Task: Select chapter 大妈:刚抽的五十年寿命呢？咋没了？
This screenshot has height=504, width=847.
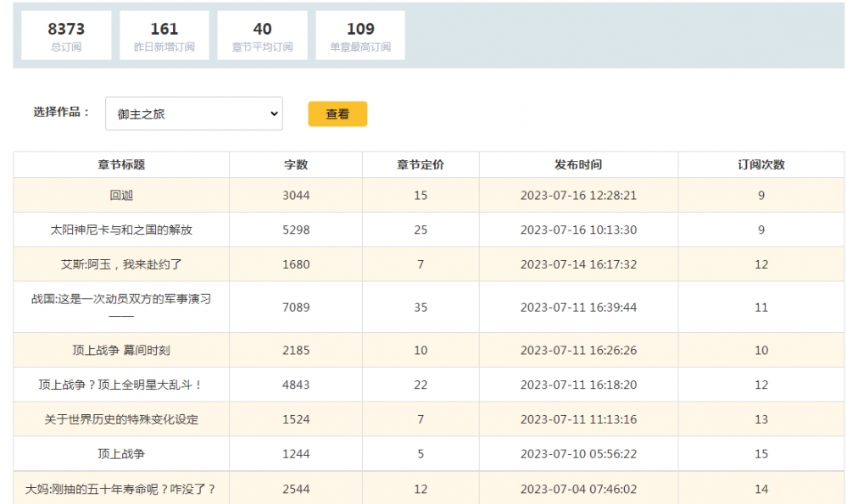Action: pyautogui.click(x=121, y=489)
